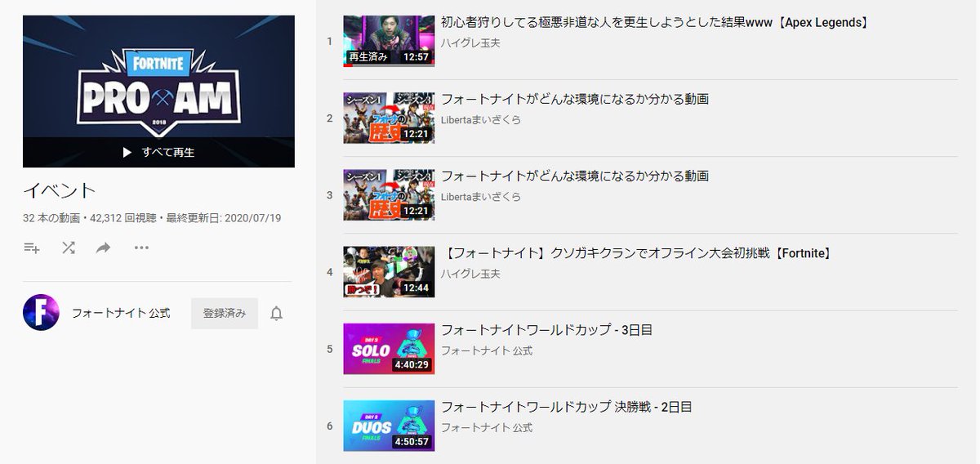980x464 pixels.
Task: Click the 32 本の動画 stats text
Action: click(x=49, y=219)
